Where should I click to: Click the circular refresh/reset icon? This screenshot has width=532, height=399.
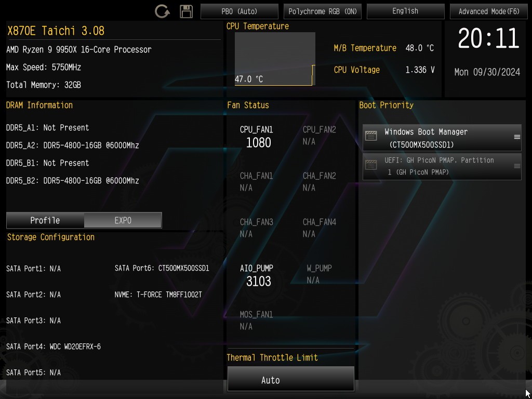point(162,11)
